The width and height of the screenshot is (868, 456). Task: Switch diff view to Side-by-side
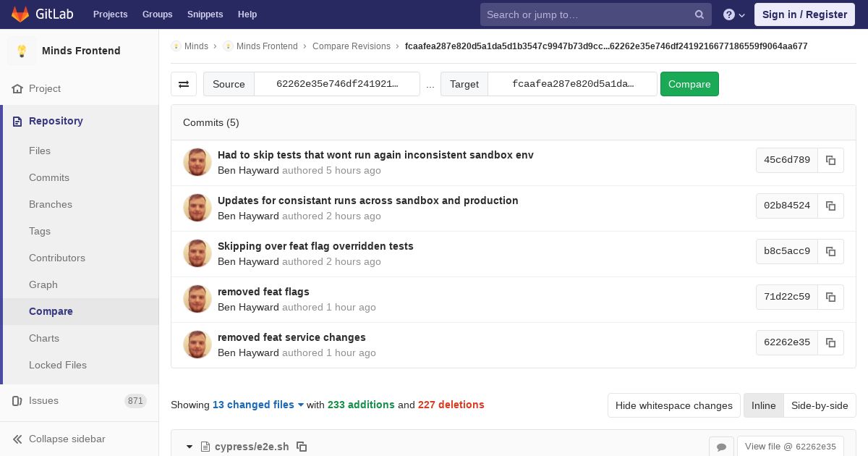[820, 405]
